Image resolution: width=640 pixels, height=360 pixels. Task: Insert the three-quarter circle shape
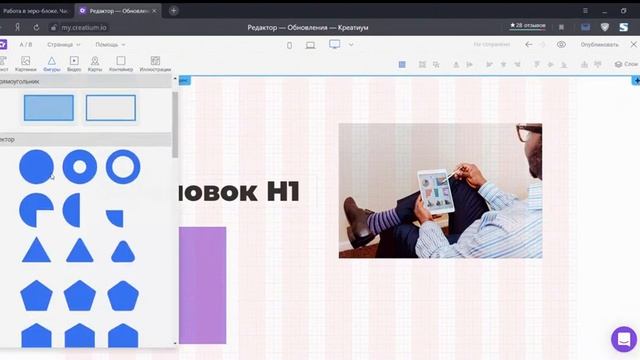[36, 210]
